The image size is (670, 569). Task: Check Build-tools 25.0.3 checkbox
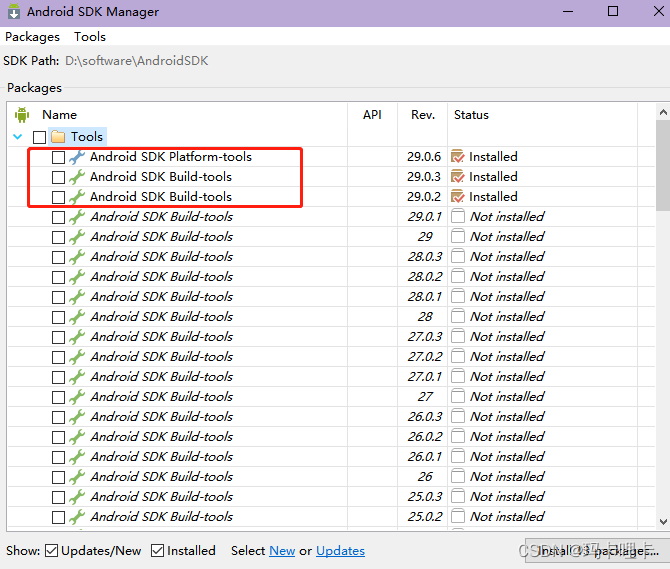[x=58, y=497]
